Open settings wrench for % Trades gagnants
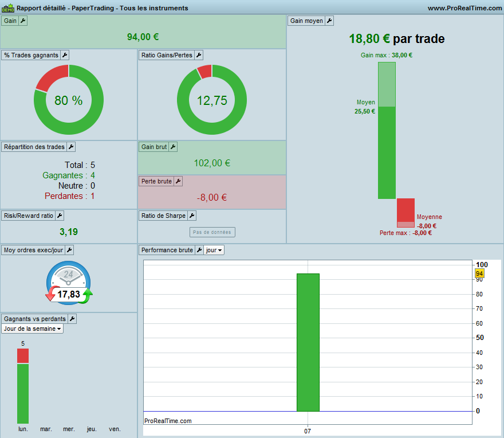Screen dimensions: 504x438 click(65, 55)
